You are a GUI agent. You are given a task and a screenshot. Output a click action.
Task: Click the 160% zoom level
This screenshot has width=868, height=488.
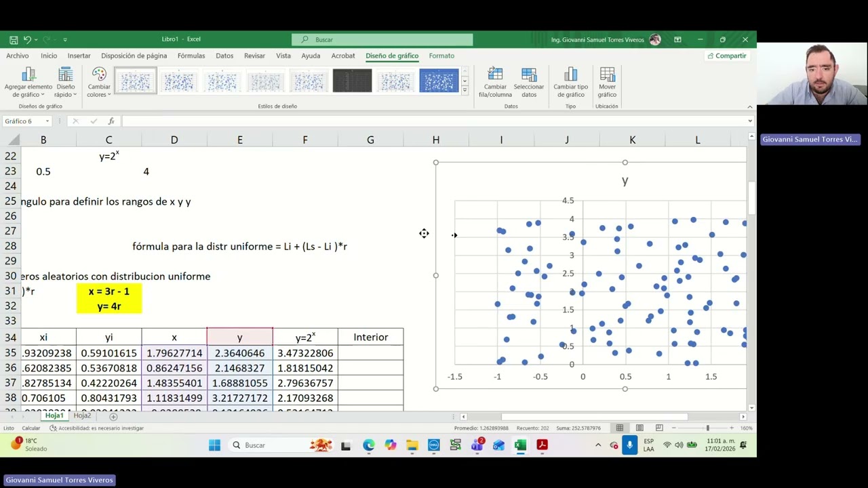747,428
